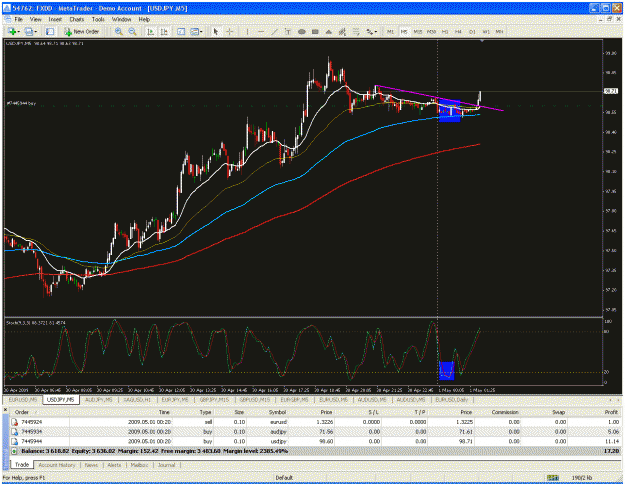This screenshot has width=625, height=484.
Task: Expand the Profiles dropdown arrow
Action: (35, 32)
